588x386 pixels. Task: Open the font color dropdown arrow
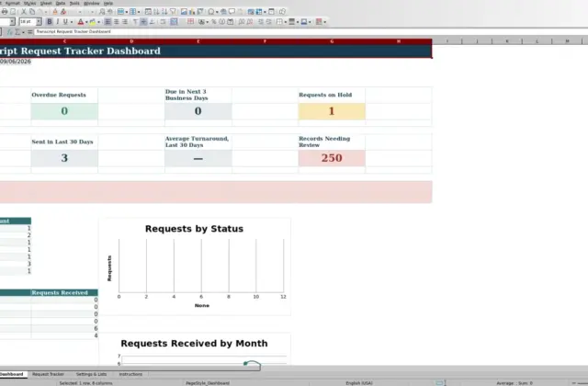(86, 22)
